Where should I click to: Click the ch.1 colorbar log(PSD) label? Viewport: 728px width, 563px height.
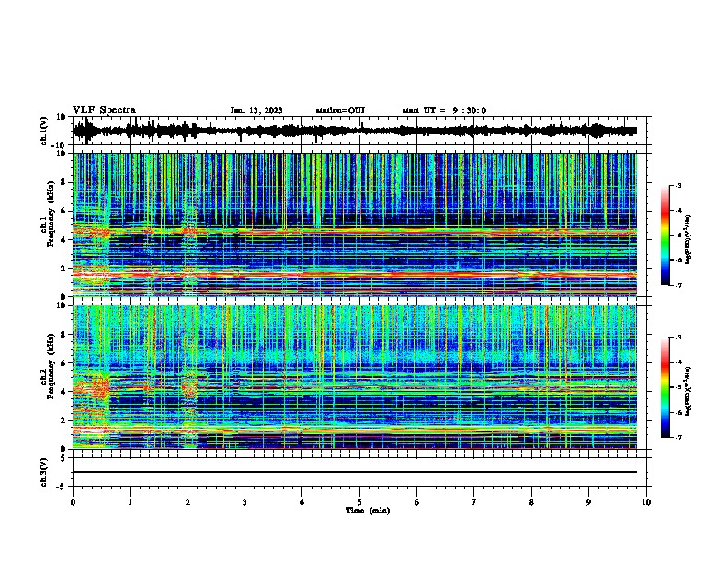[x=688, y=239]
